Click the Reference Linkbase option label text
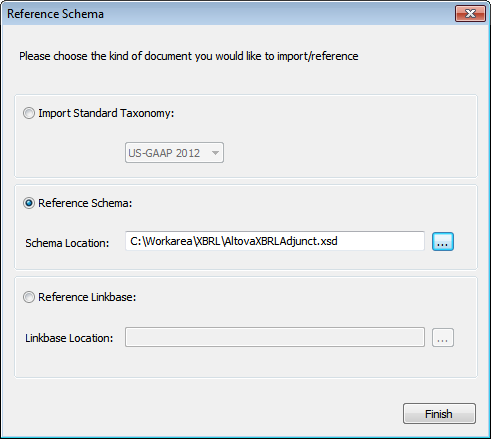Screen dimensions: 491x439 point(87,297)
